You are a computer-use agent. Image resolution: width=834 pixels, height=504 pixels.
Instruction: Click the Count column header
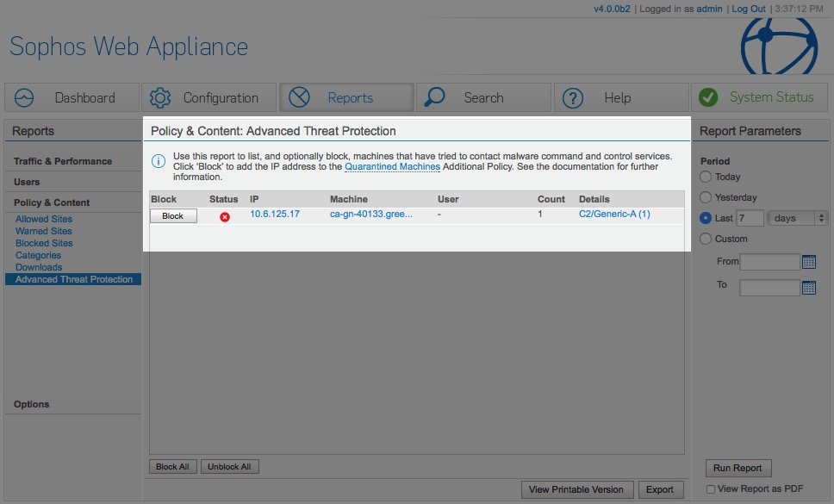click(x=551, y=199)
